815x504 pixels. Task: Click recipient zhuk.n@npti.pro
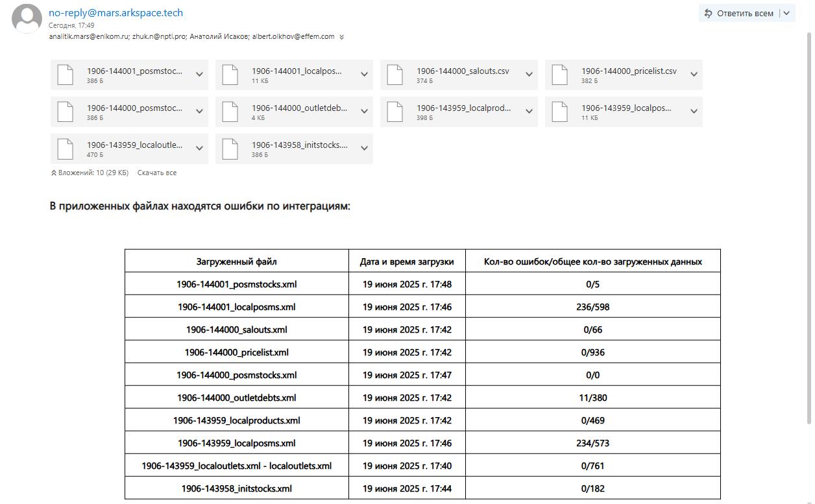(x=159, y=36)
